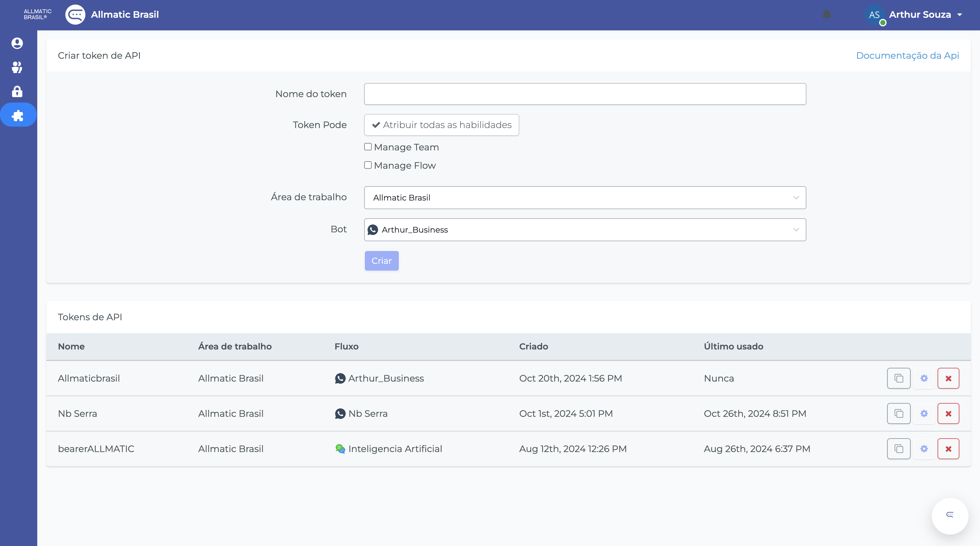Open the security lock sidebar icon
Viewport: 980px width, 546px height.
17,92
